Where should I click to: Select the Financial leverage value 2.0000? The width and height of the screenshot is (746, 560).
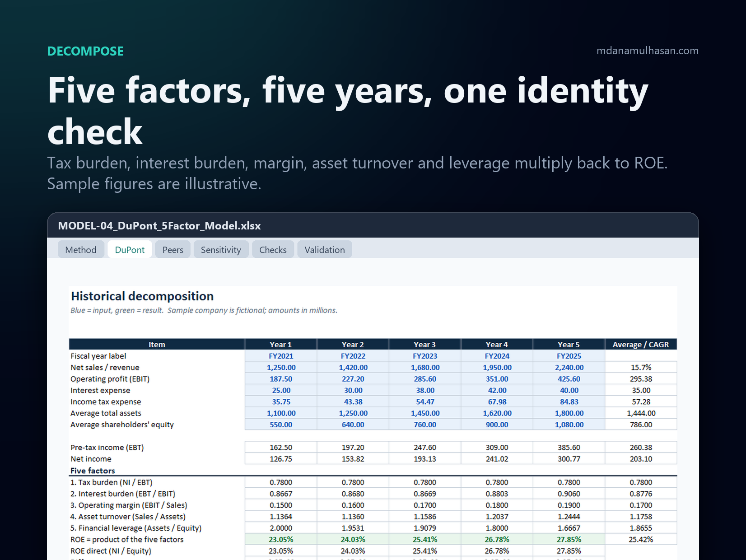coord(281,528)
